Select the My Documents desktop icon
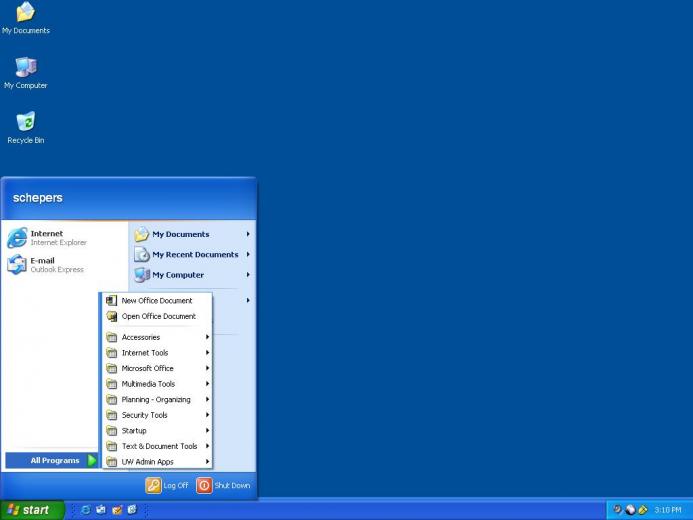The width and height of the screenshot is (693, 520). point(26,19)
